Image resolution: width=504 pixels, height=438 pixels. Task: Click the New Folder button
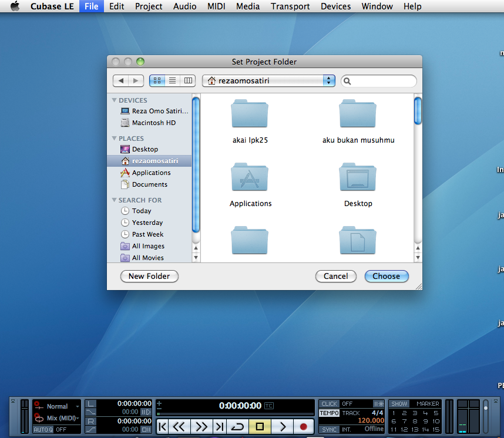click(x=149, y=277)
